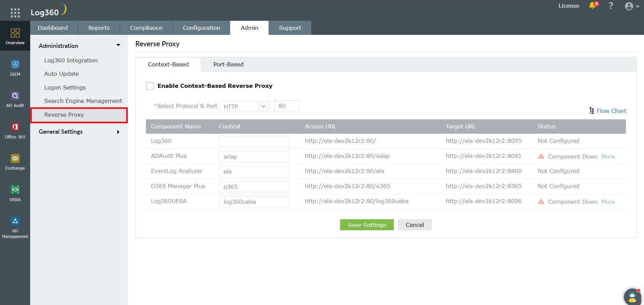Open the Office 365 module
644x305 pixels.
click(15, 129)
